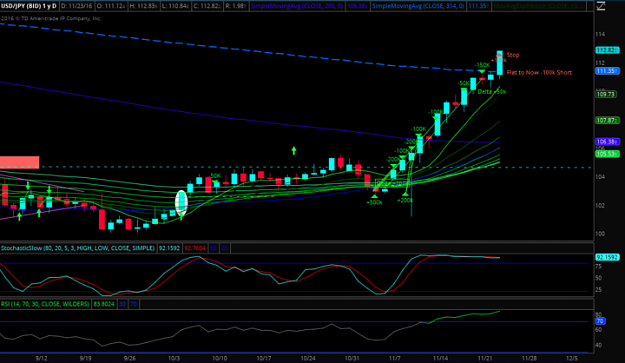Screen dimensions: 625x363
Task: Click the H: 112.83 high value
Action: (143, 6)
